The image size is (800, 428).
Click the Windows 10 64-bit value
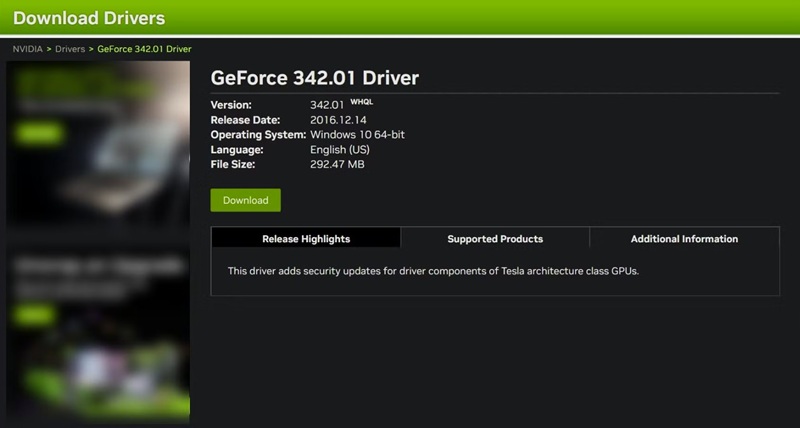click(x=357, y=135)
